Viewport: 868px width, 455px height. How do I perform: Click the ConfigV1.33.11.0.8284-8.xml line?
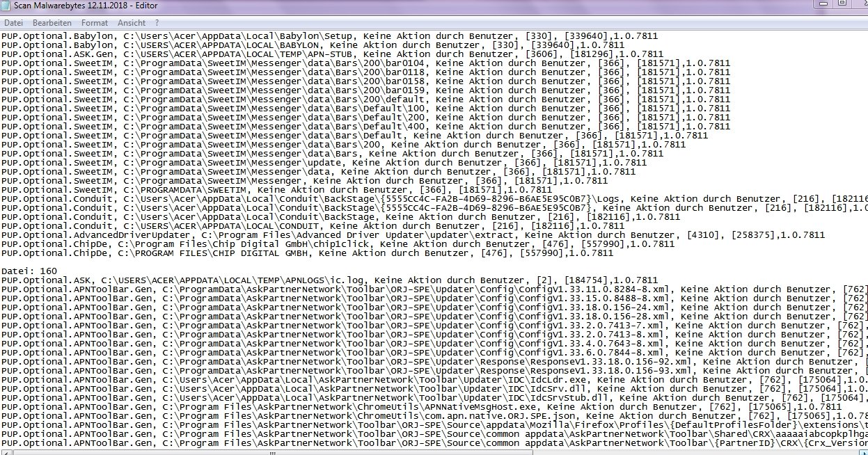[434, 289]
